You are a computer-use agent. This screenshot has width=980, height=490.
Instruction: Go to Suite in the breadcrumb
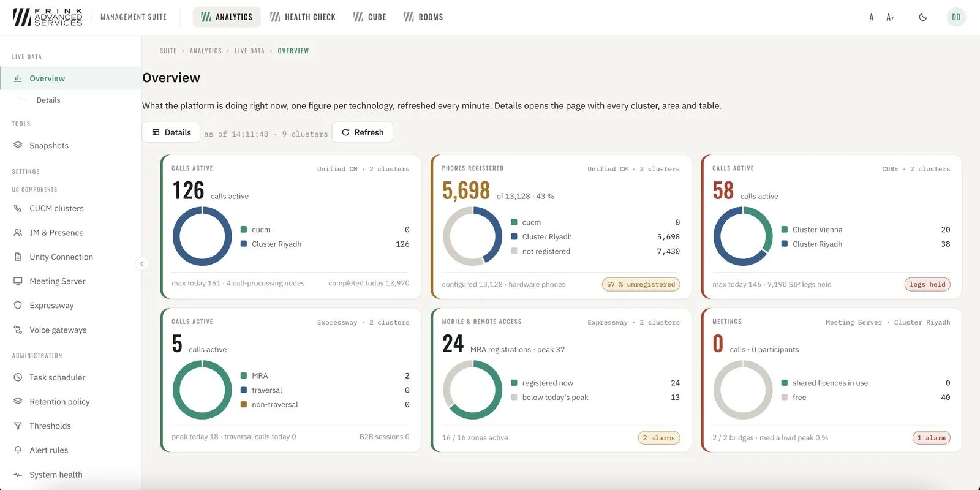pos(168,51)
